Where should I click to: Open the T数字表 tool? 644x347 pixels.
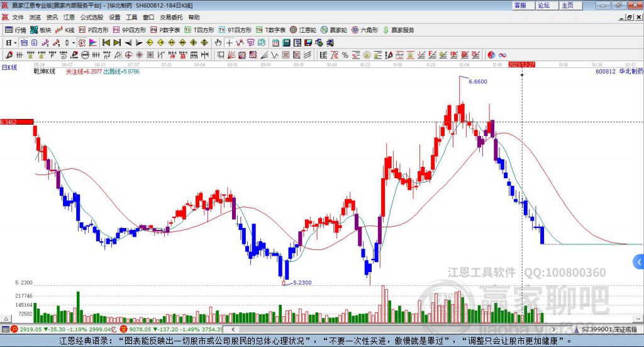(x=270, y=30)
